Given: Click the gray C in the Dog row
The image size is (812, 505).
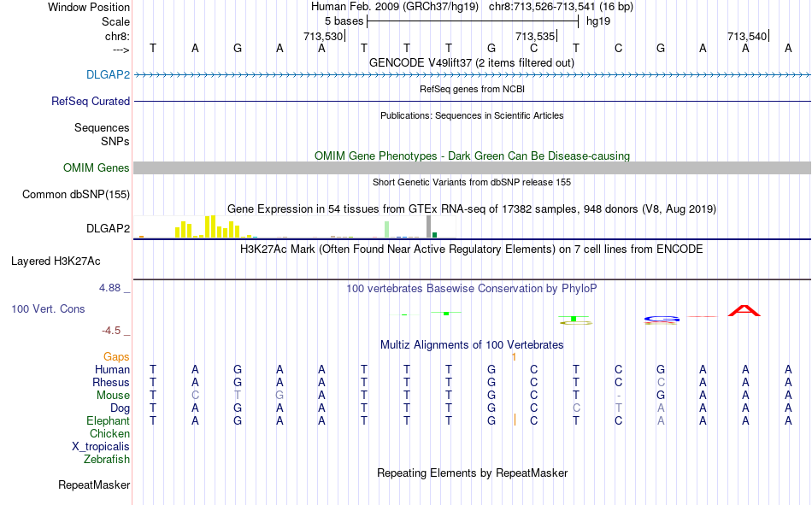Looking at the screenshot, I should [x=576, y=408].
